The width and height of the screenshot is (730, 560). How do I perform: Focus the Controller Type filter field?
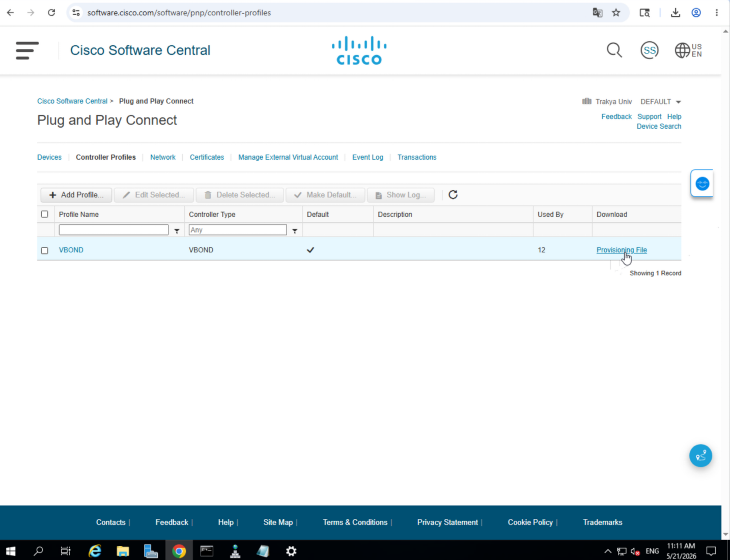(238, 230)
